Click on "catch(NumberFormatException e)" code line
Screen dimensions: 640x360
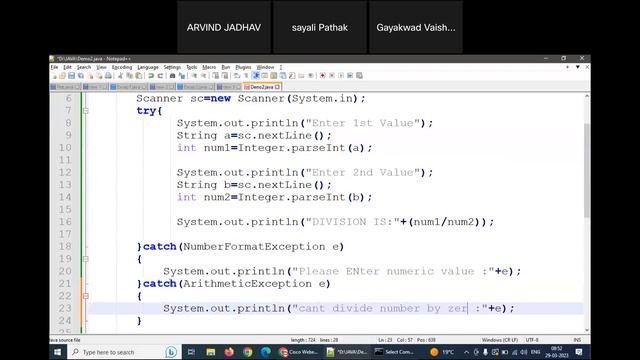(243, 247)
